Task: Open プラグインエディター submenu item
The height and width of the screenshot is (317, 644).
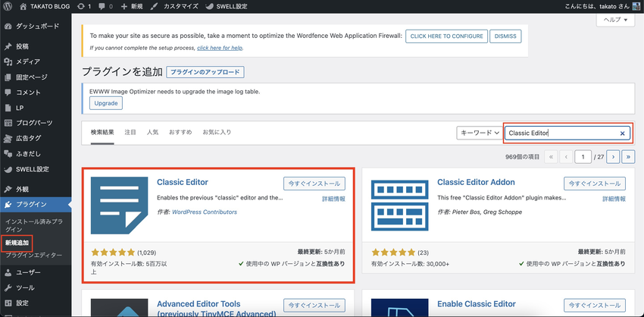Action: (x=33, y=256)
